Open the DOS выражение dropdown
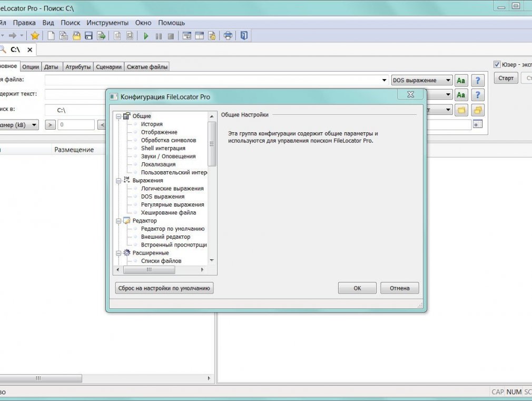This screenshot has height=401, width=532. [422, 81]
